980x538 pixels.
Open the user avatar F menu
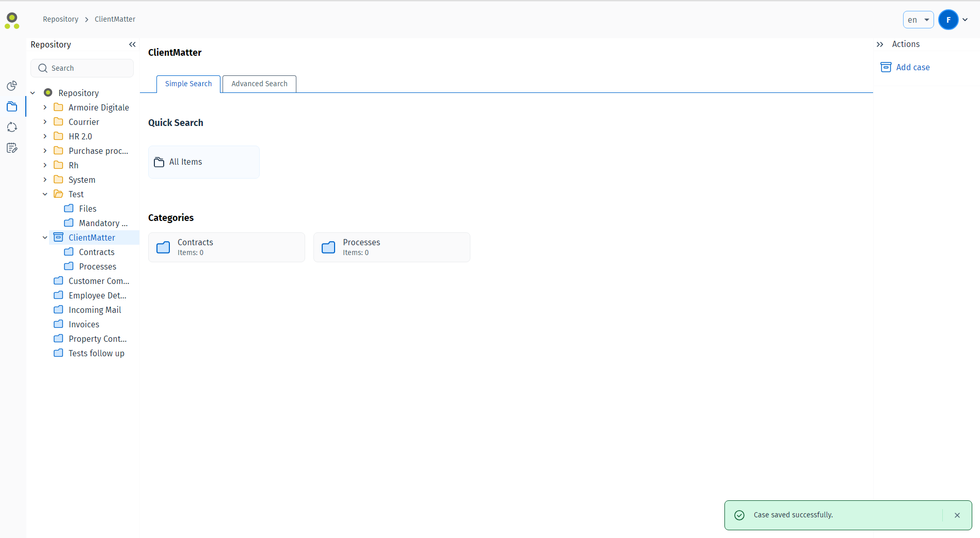tap(949, 20)
